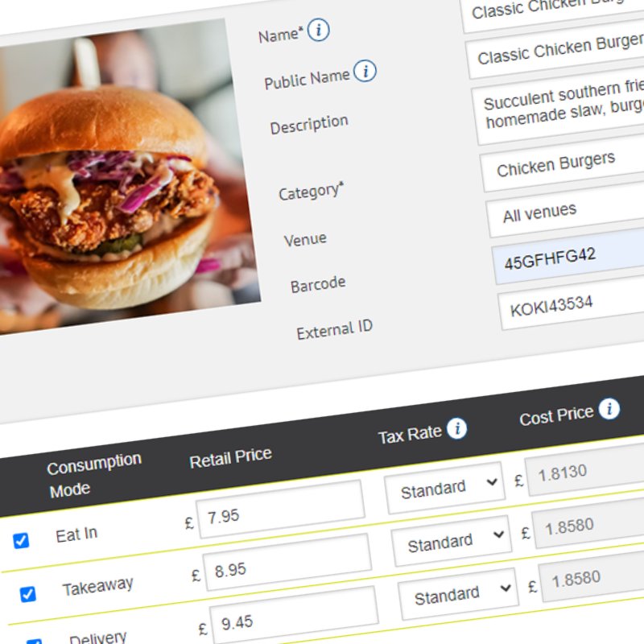Click the Public Name input field
This screenshot has height=644, width=644.
pos(557,54)
